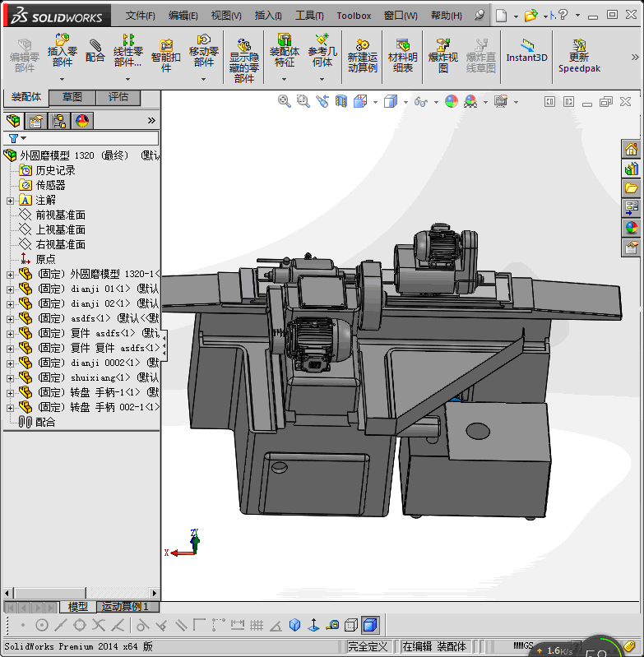Open FeatureManager design tree tab icon
Image resolution: width=644 pixels, height=657 pixels.
(x=13, y=121)
